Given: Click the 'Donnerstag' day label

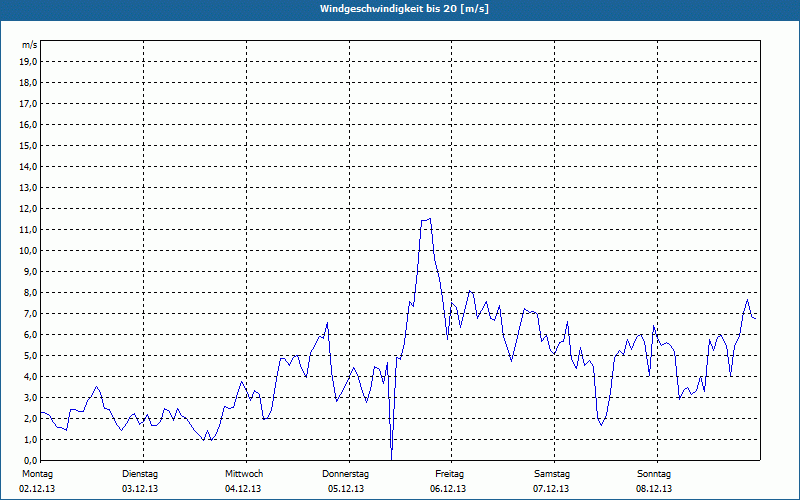Looking at the screenshot, I should 345,474.
